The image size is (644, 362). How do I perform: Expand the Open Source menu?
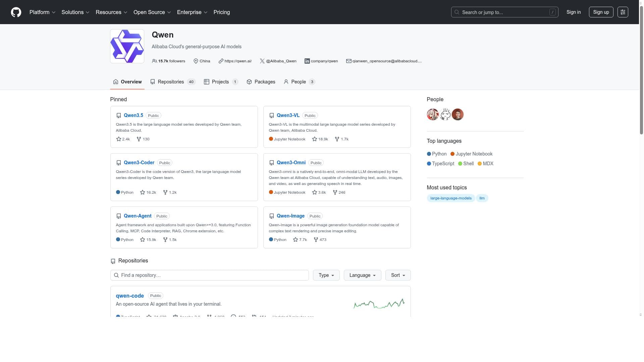(x=152, y=12)
